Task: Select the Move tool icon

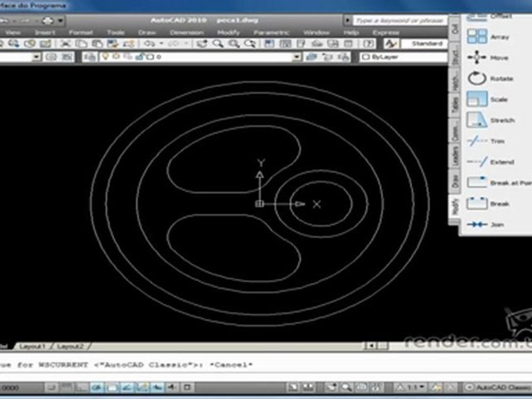Action: pyautogui.click(x=477, y=57)
